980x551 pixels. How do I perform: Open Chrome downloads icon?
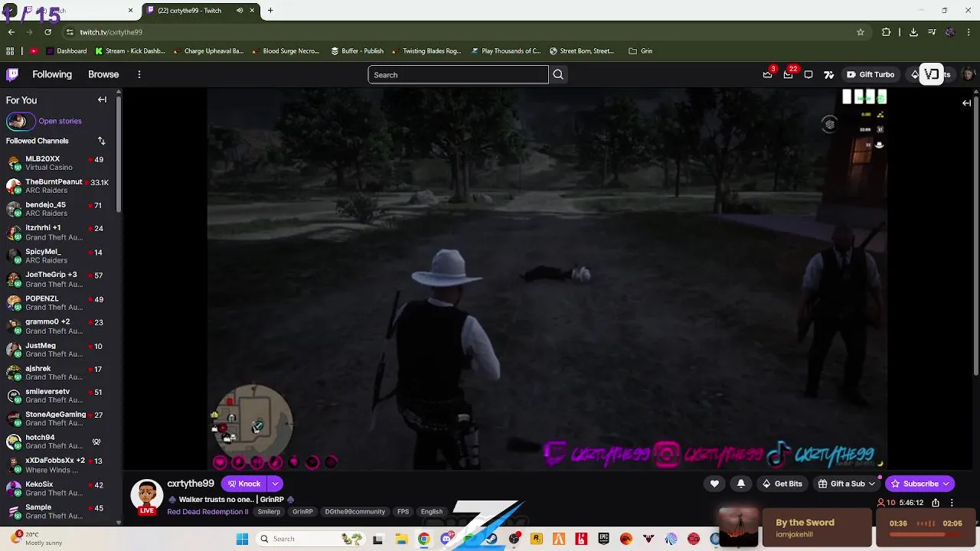913,32
